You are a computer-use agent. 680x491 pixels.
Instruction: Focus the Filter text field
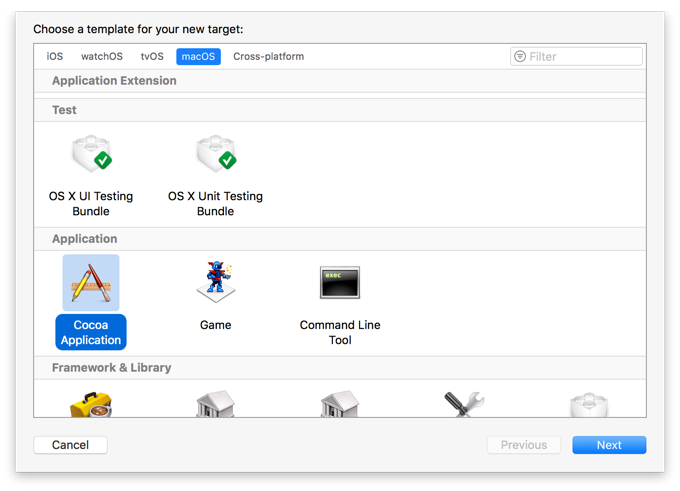pyautogui.click(x=576, y=56)
